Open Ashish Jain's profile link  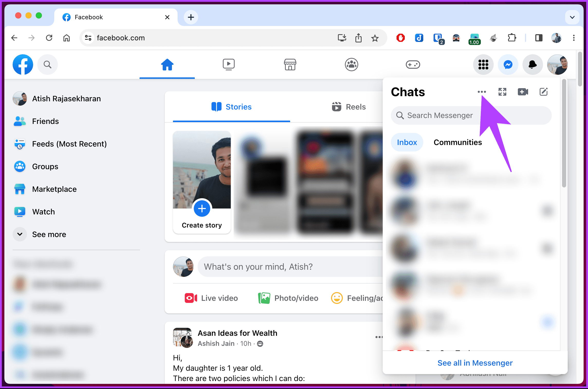tap(216, 343)
